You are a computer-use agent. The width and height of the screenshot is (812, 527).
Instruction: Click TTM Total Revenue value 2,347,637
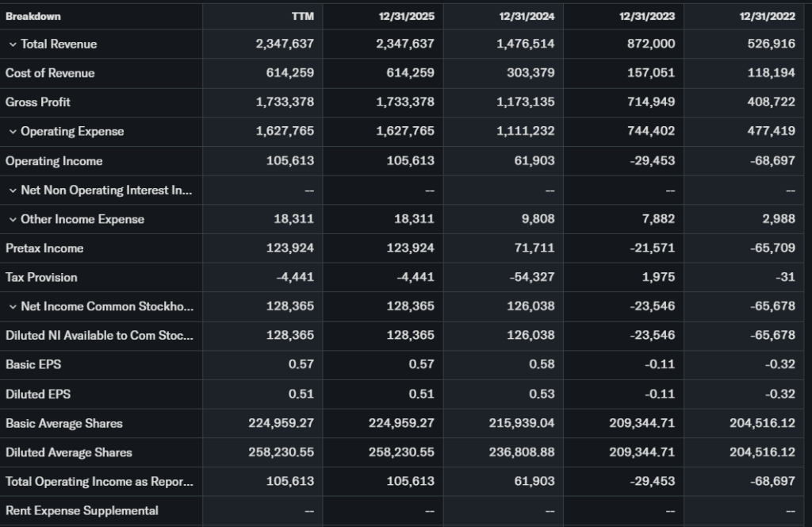tap(285, 44)
